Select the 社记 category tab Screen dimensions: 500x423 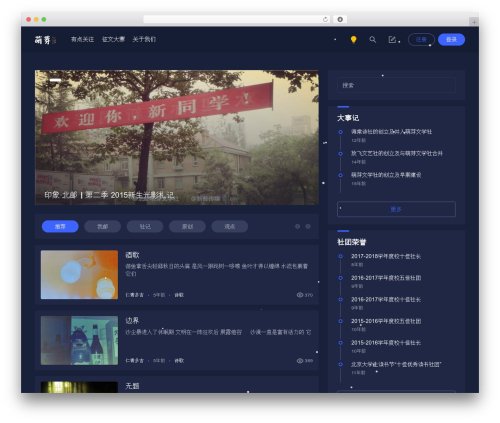[145, 226]
